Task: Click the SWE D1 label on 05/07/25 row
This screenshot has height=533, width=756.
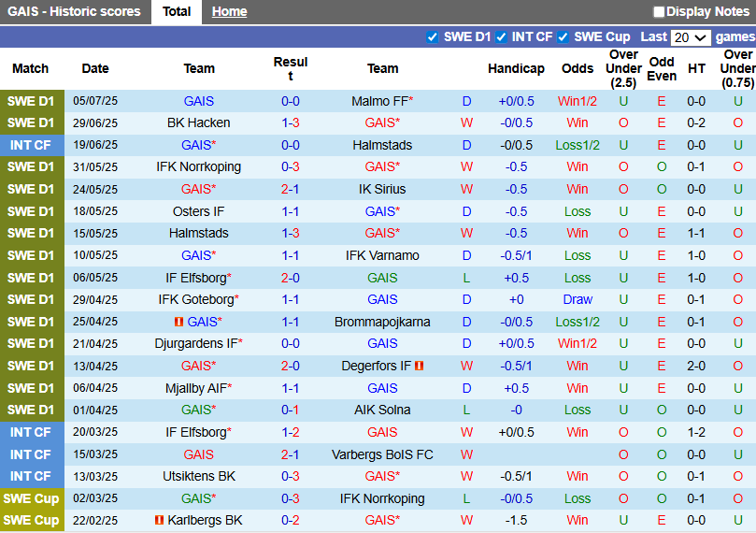Action: click(31, 101)
